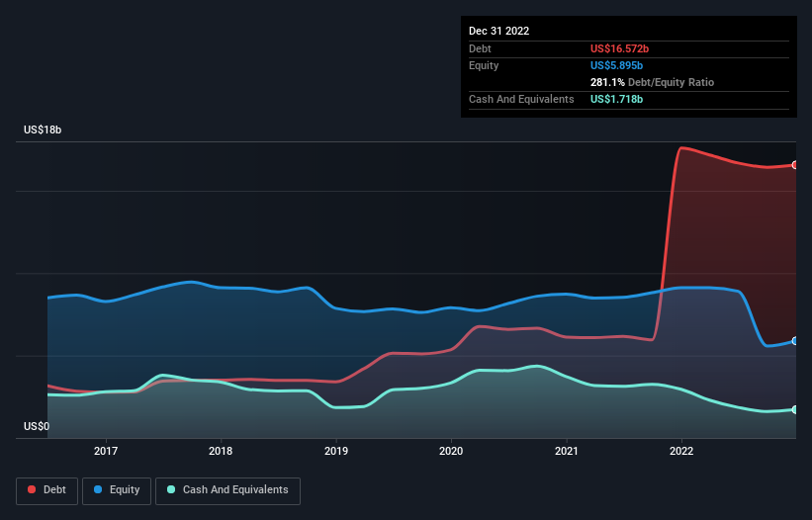812x520 pixels.
Task: Click the 2019 x-axis label
Action: tap(336, 451)
